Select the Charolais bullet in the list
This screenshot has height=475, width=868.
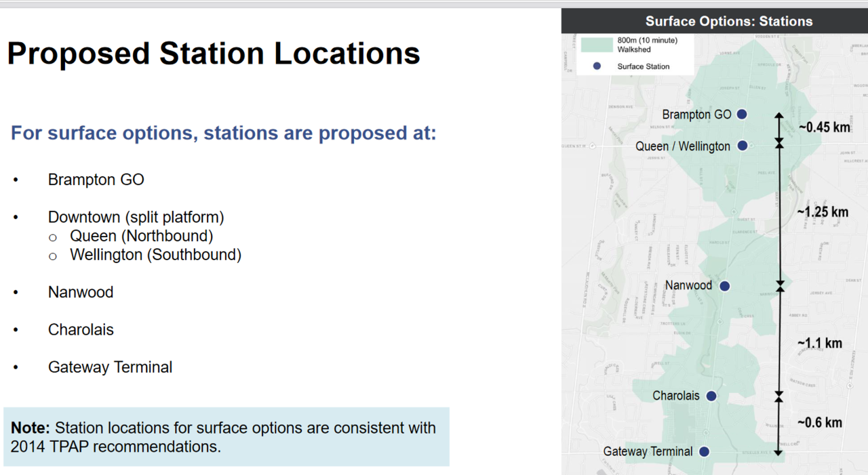click(81, 330)
